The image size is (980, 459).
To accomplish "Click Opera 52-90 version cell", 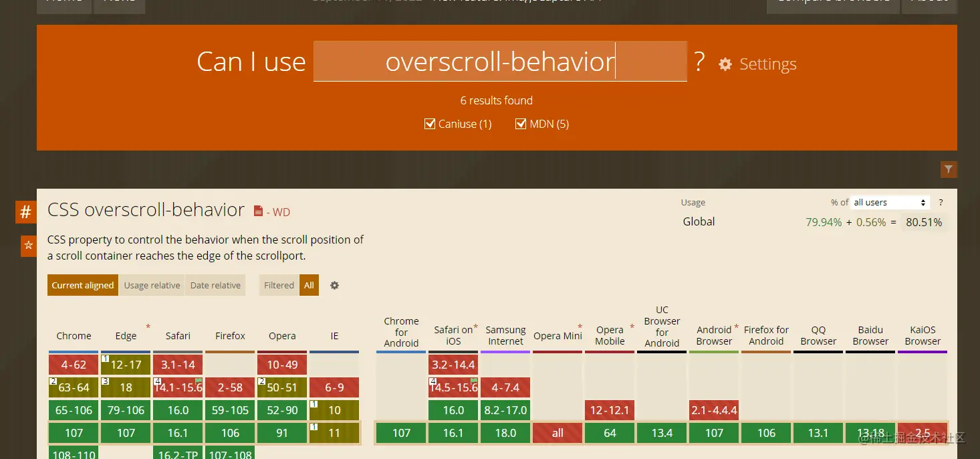I will [282, 410].
